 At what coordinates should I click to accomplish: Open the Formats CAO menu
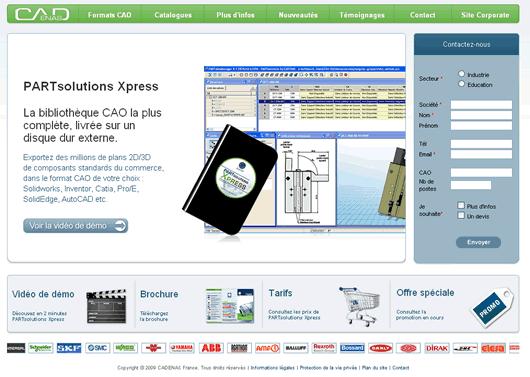[x=110, y=15]
